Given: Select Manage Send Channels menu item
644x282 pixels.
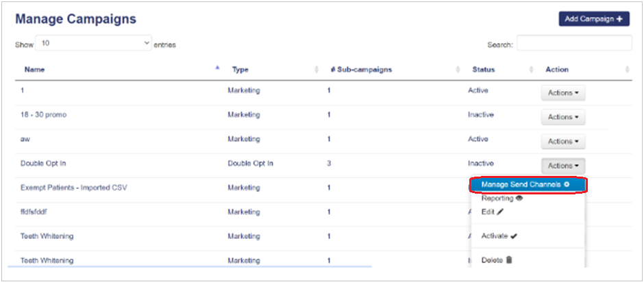Looking at the screenshot, I should click(528, 185).
